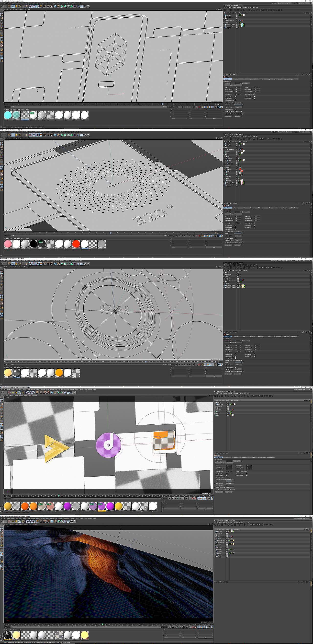Select the red material ball in the 320° dotted window
This screenshot has height=644, width=313.
pos(76,244)
